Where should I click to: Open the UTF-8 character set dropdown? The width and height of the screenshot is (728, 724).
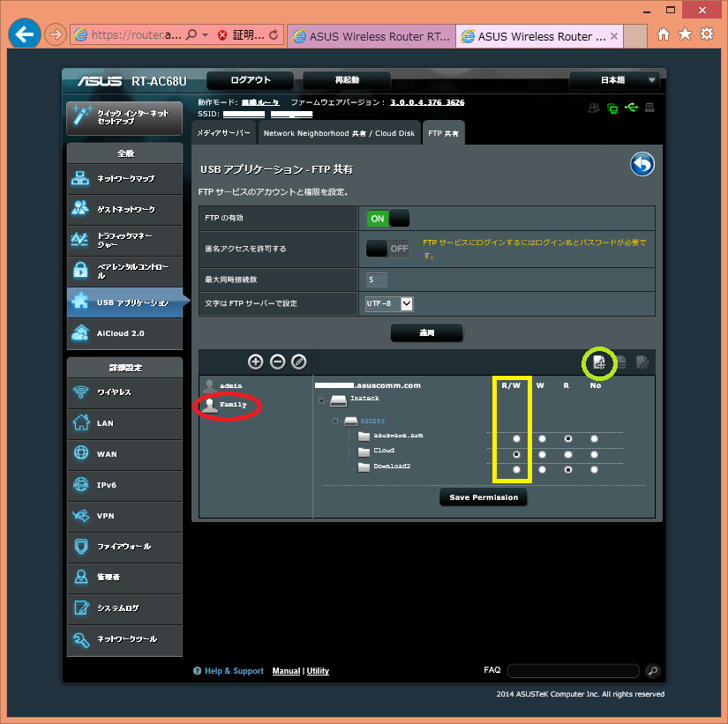coord(389,303)
